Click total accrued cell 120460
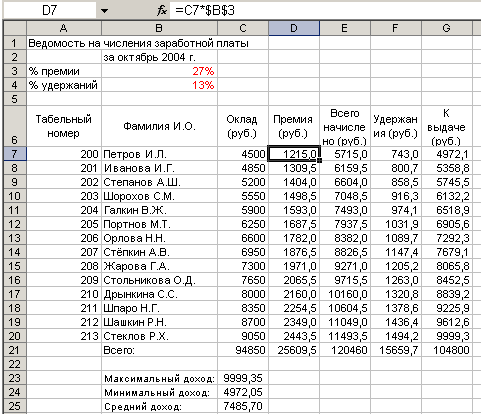Screen dimensions: 481x414 (345, 350)
